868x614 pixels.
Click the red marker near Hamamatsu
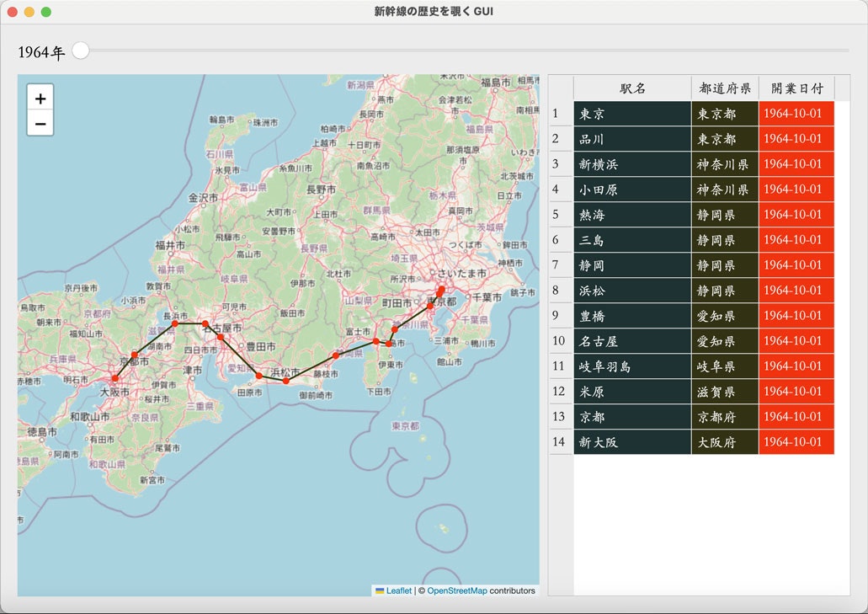(x=285, y=380)
